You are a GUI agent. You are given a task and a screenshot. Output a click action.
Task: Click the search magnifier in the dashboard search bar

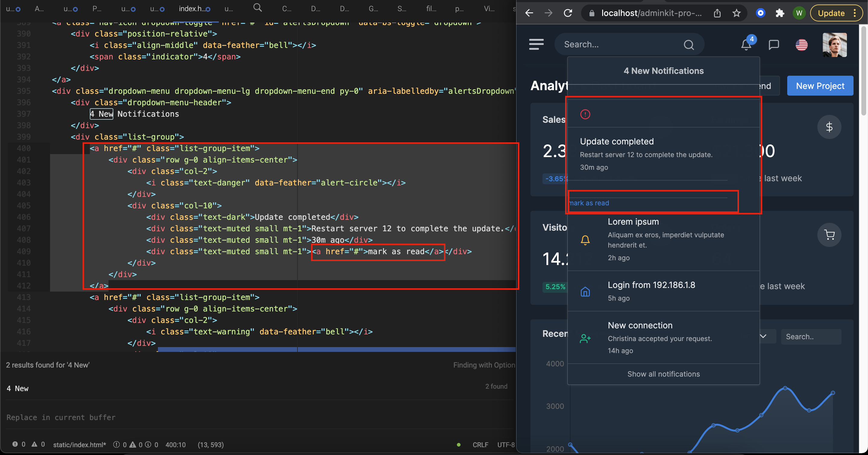coord(689,45)
